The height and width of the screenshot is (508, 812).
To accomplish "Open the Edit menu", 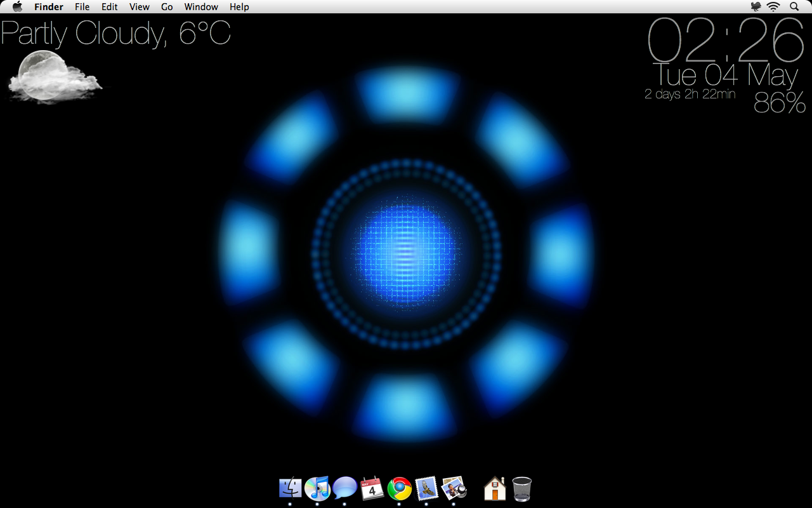I will click(x=110, y=7).
